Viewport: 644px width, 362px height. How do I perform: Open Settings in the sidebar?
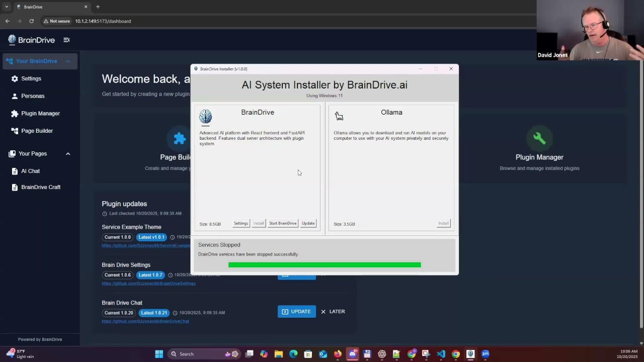point(31,79)
